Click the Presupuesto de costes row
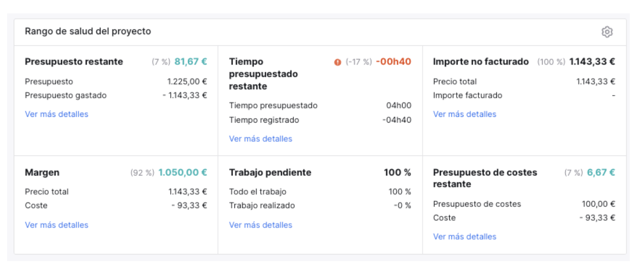 pyautogui.click(x=524, y=204)
